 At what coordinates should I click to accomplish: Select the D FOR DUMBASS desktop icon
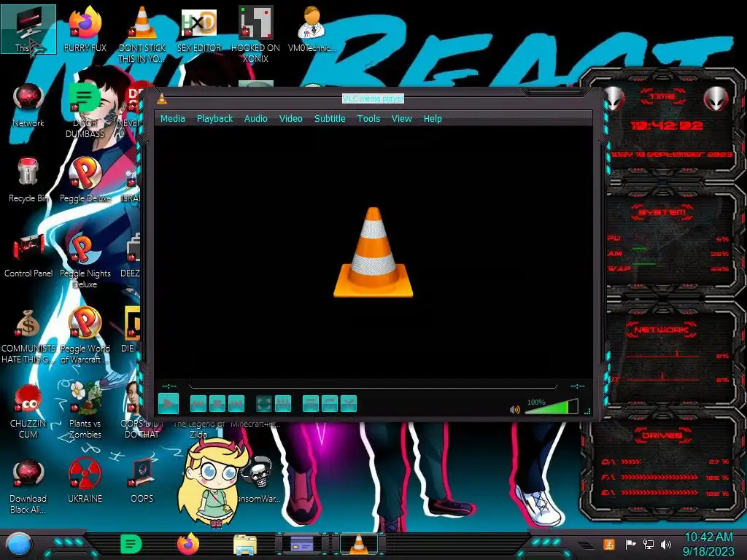tap(85, 111)
